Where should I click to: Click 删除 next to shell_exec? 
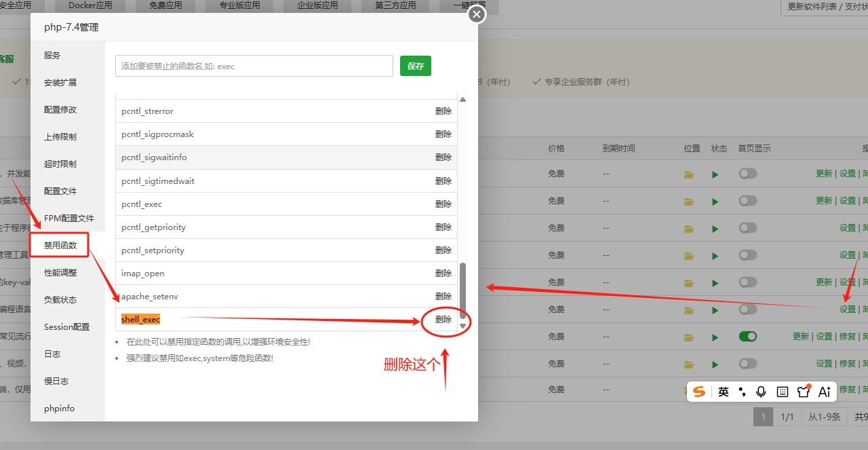click(x=443, y=320)
